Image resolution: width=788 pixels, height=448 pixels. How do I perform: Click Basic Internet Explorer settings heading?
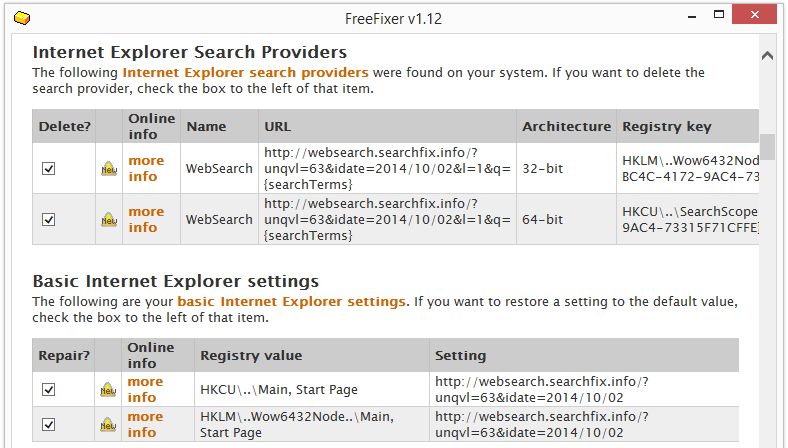176,281
